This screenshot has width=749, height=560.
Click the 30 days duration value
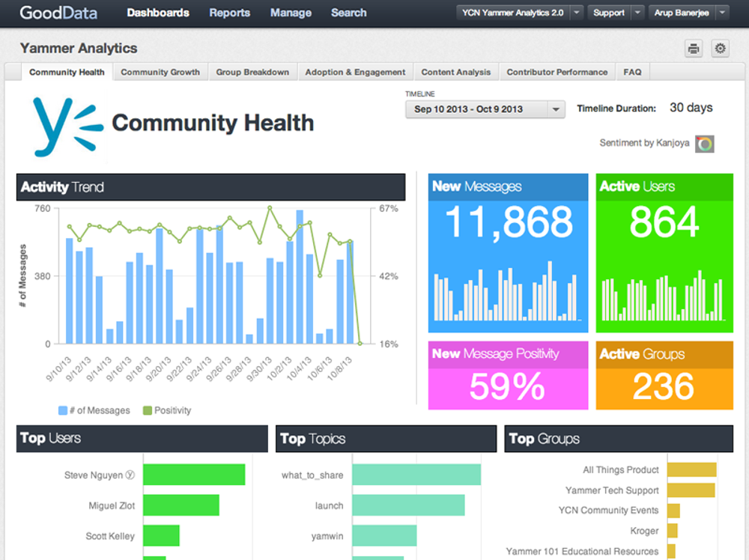click(691, 107)
